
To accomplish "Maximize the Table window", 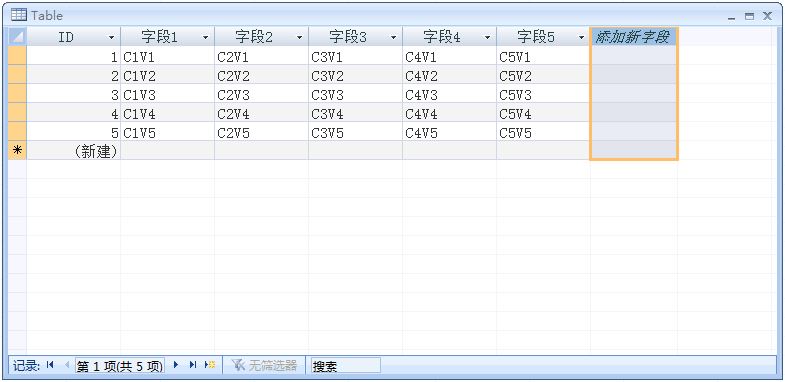I will pyautogui.click(x=749, y=17).
